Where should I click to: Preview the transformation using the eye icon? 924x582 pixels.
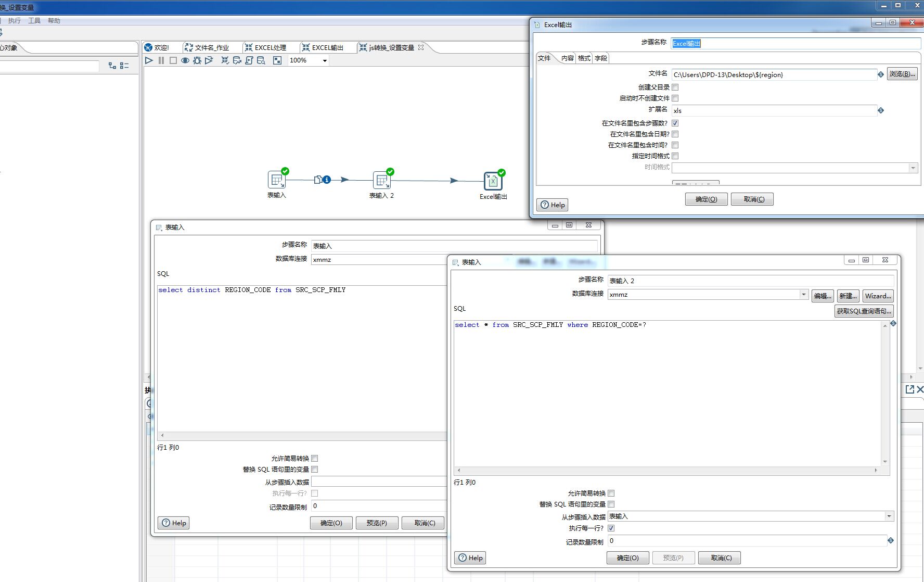(185, 60)
